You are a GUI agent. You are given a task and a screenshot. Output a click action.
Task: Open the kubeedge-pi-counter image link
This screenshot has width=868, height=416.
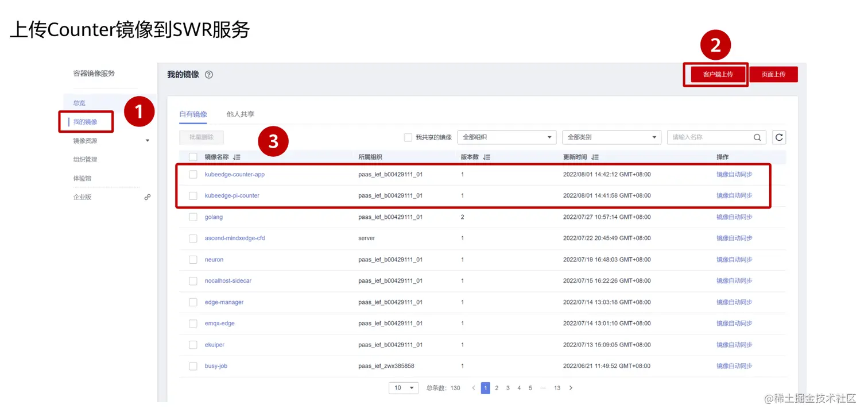232,196
